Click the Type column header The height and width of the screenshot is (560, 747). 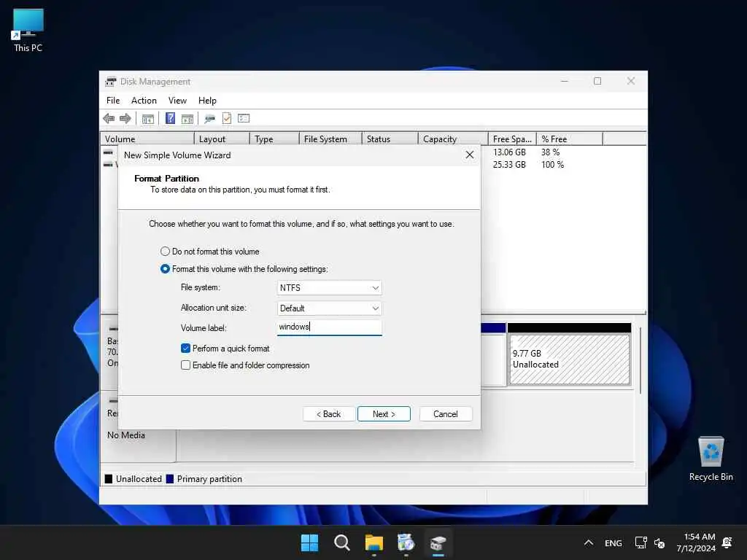[x=274, y=139]
